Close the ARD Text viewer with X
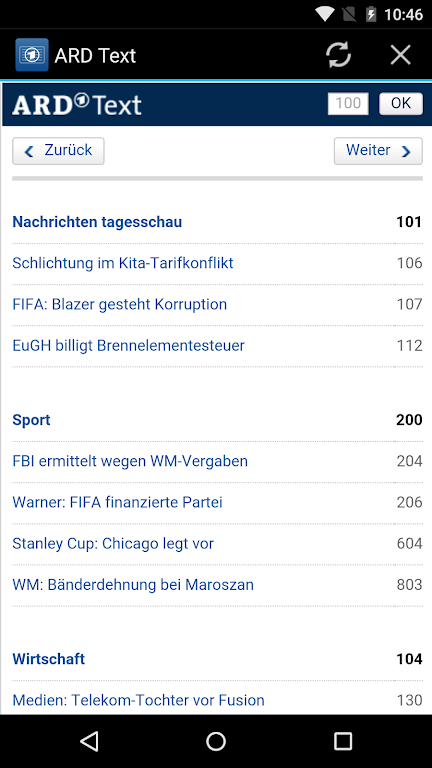 click(x=400, y=54)
